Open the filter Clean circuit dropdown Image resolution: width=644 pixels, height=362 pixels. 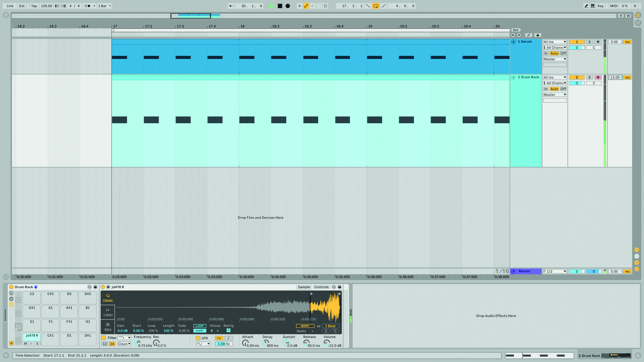click(124, 344)
